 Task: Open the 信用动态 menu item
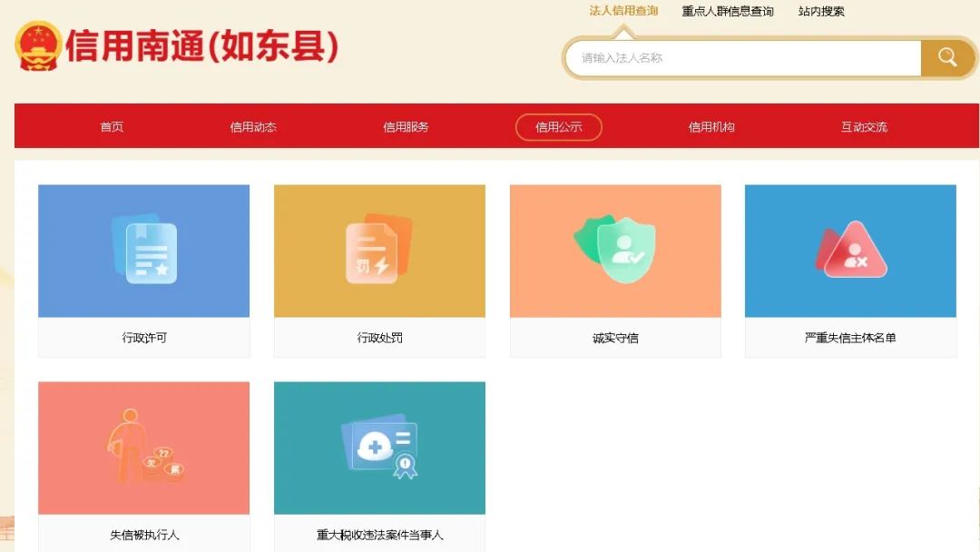pos(253,127)
